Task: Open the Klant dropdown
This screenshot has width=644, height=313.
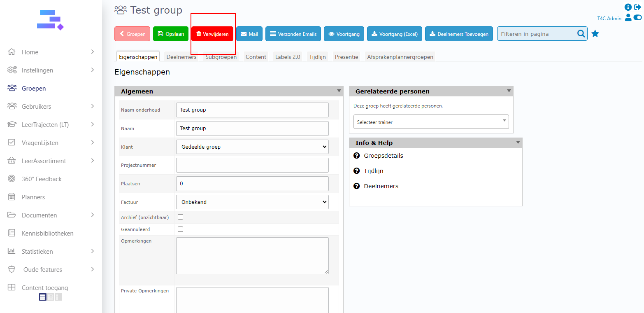Action: 252,147
